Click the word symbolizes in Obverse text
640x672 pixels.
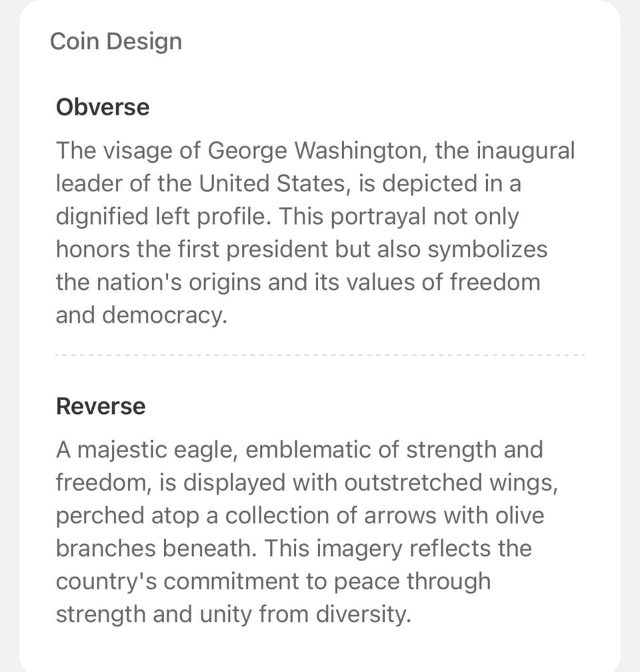[487, 249]
